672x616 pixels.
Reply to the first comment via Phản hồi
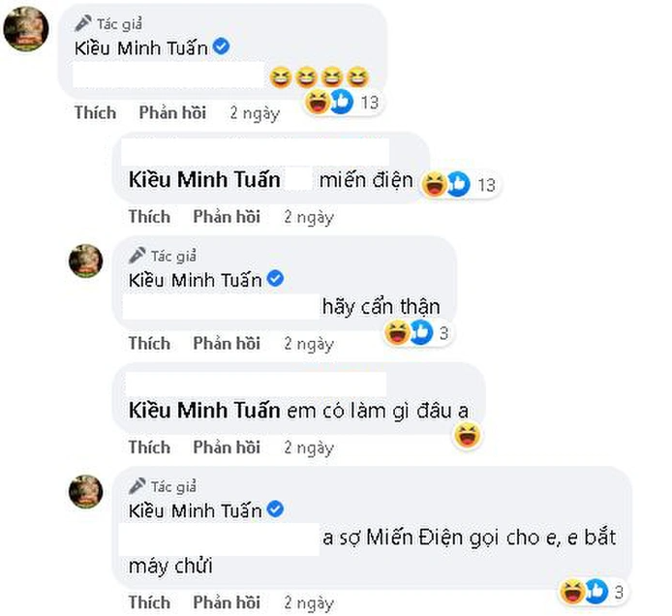coord(172,112)
